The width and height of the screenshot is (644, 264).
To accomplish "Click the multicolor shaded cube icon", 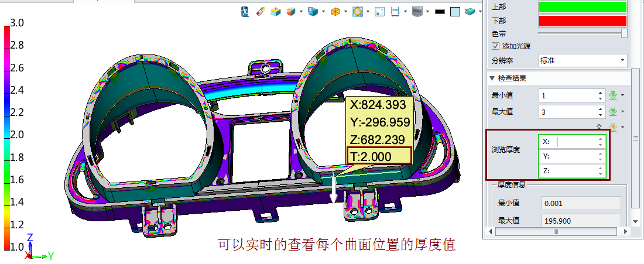I will [290, 11].
